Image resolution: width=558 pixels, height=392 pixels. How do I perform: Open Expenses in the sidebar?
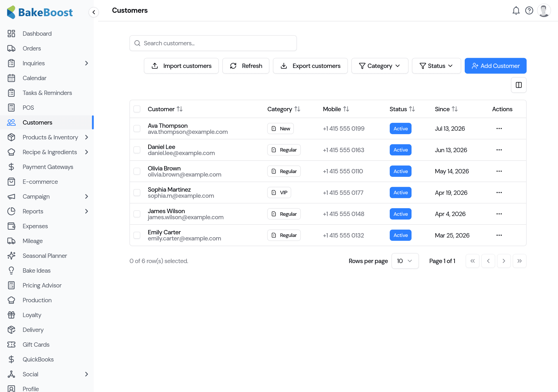tap(47, 226)
